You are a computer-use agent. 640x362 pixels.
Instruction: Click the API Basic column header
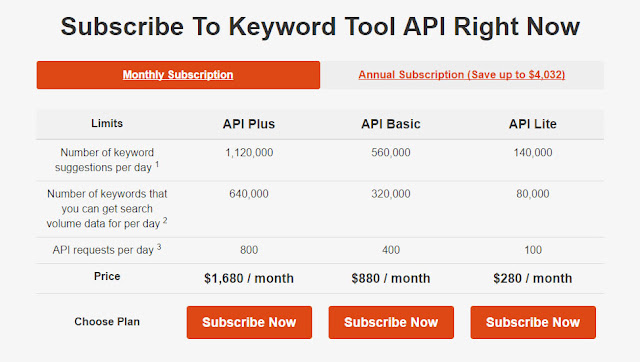pos(391,124)
